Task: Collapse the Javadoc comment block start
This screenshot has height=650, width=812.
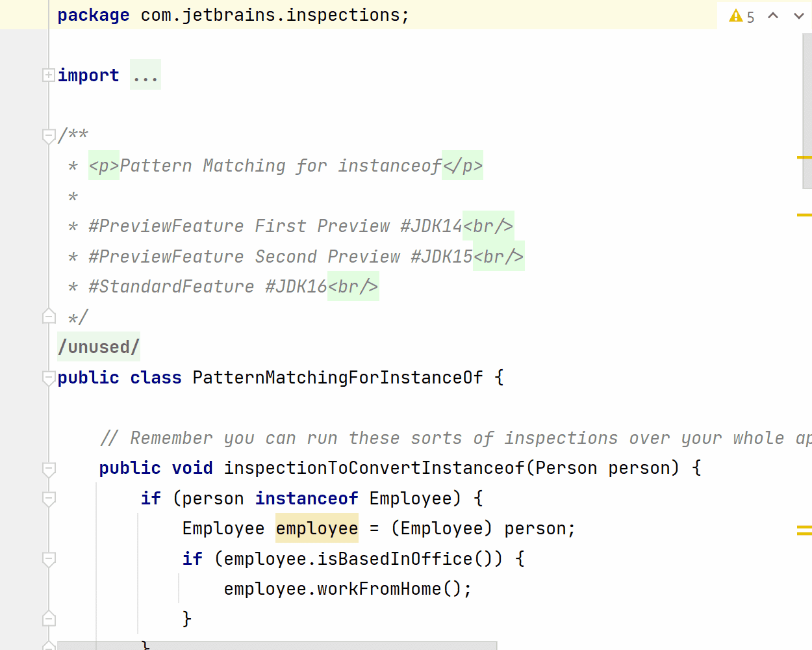Action: 49,136
